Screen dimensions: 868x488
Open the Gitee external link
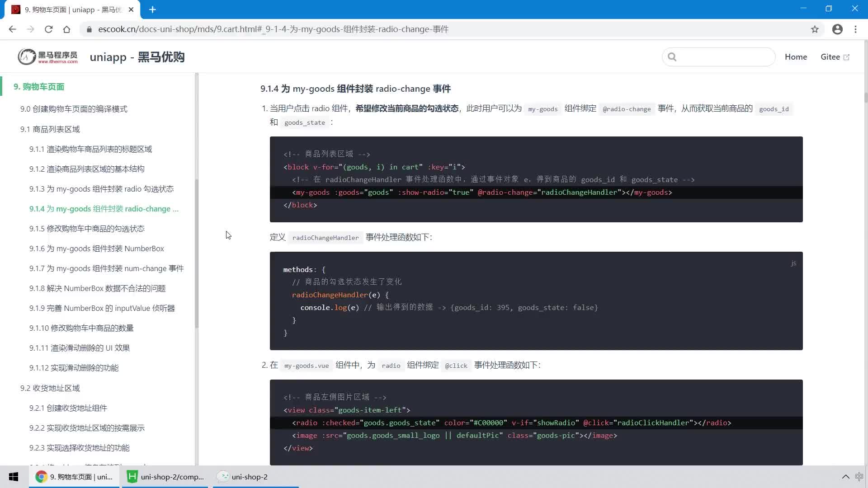pos(835,57)
